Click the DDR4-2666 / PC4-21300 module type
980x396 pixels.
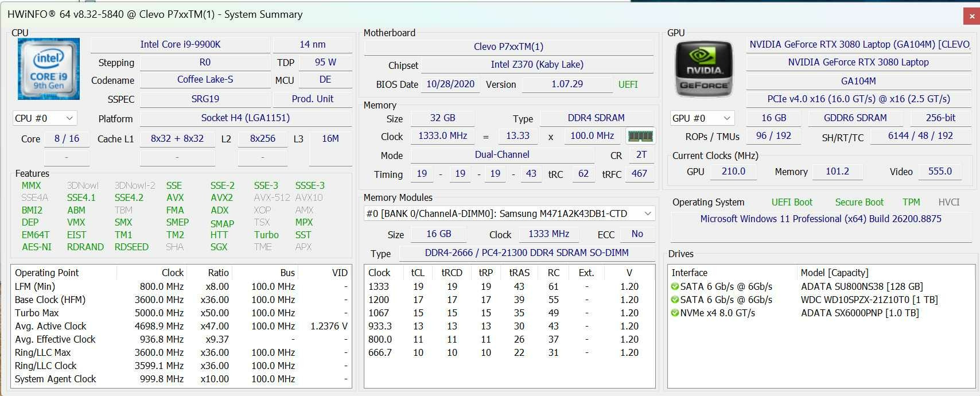[527, 253]
